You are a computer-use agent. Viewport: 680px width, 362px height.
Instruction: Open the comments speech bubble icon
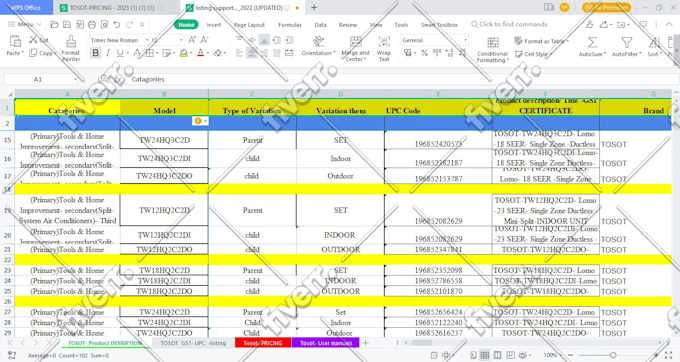(643, 25)
